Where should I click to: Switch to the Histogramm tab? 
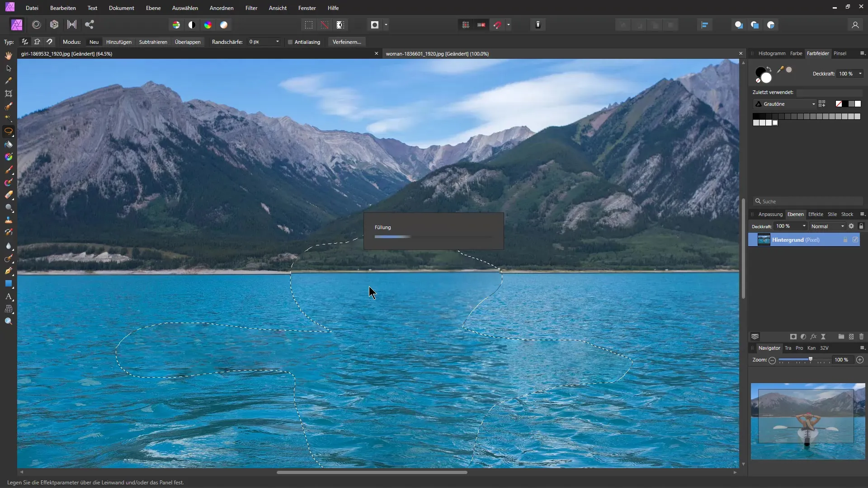(772, 53)
